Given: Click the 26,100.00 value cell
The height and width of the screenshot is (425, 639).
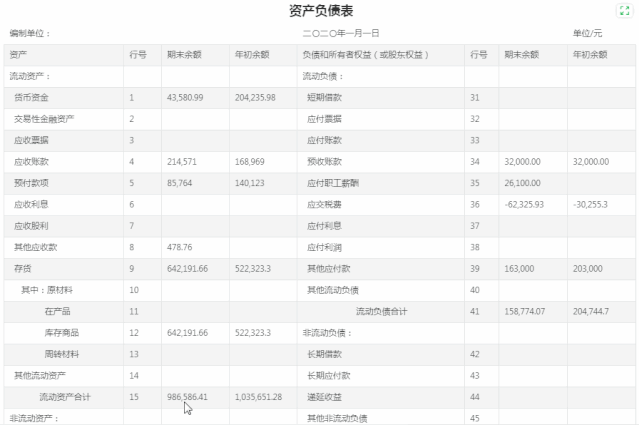Looking at the screenshot, I should click(522, 183).
